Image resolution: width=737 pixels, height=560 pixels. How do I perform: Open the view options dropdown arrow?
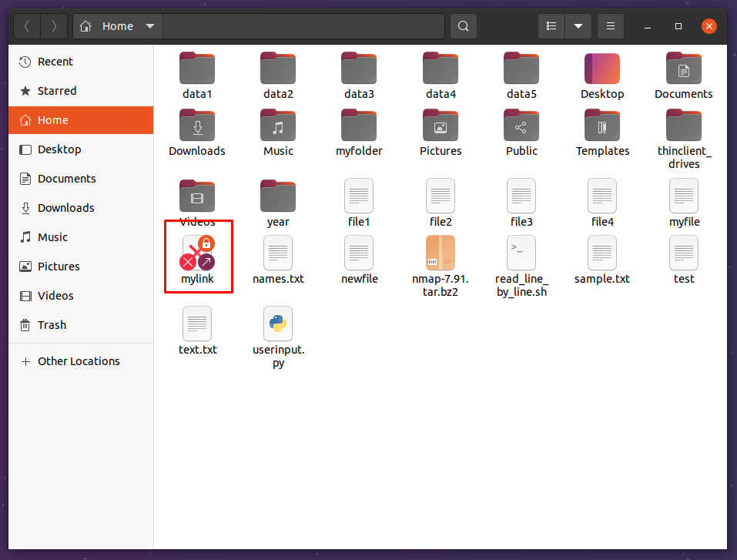578,25
